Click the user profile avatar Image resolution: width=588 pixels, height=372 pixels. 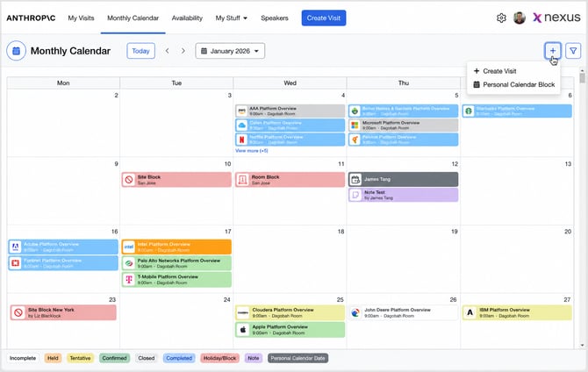tap(520, 18)
